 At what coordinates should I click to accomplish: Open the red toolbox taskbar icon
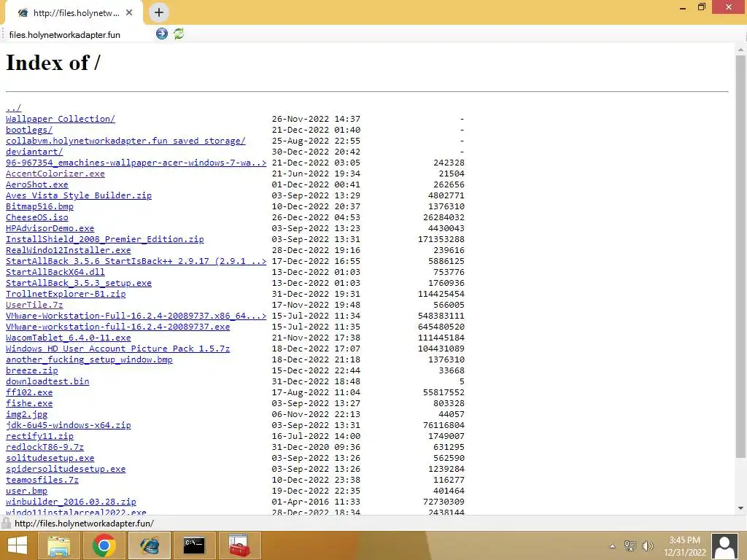[x=239, y=545]
